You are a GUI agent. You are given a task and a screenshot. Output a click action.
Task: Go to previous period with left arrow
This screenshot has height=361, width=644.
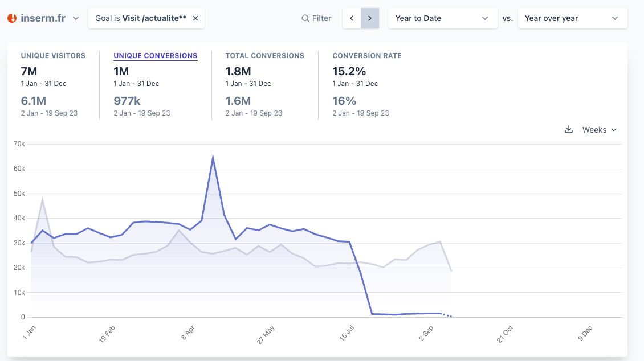pos(352,18)
